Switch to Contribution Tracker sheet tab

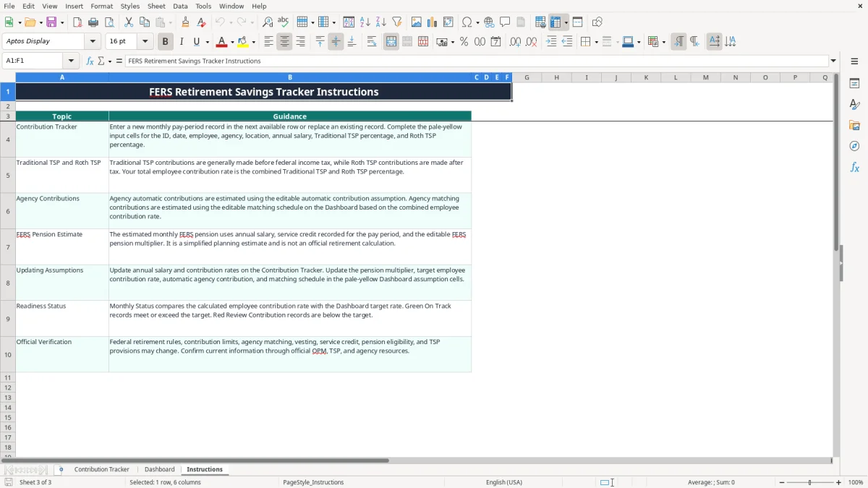(102, 470)
